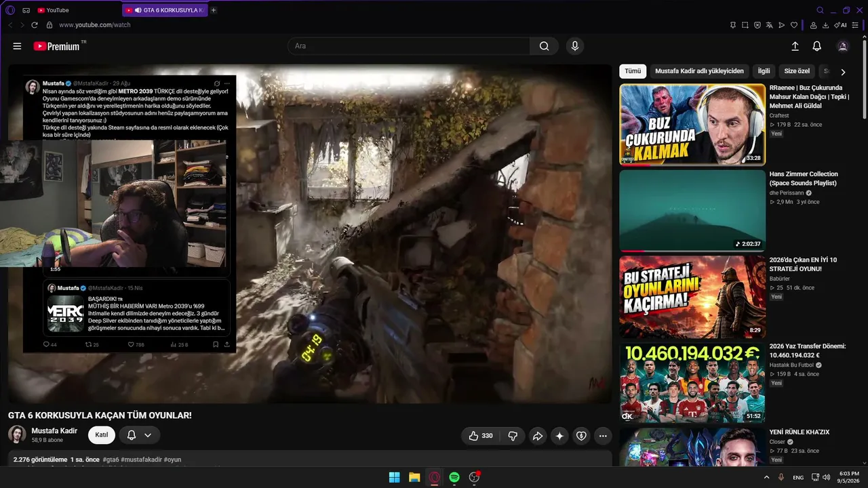Viewport: 868px width, 488px height.
Task: Open the Opera GX Corner controller icon
Action: click(26, 10)
